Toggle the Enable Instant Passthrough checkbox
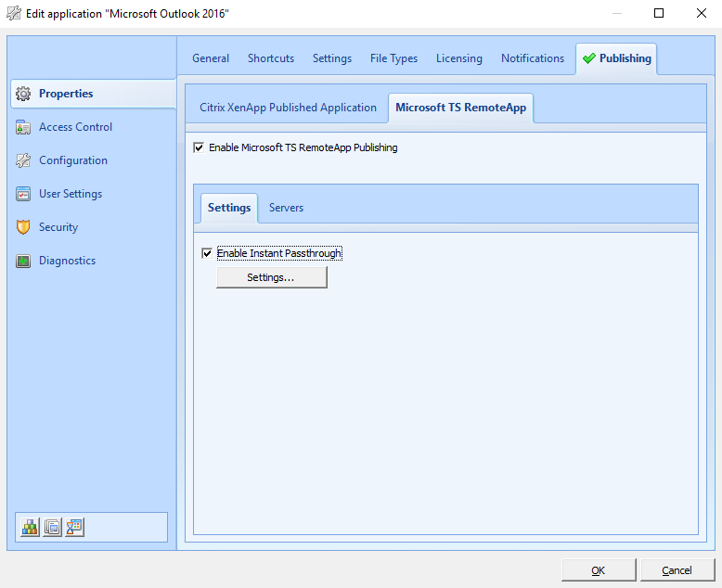The image size is (722, 588). point(207,253)
